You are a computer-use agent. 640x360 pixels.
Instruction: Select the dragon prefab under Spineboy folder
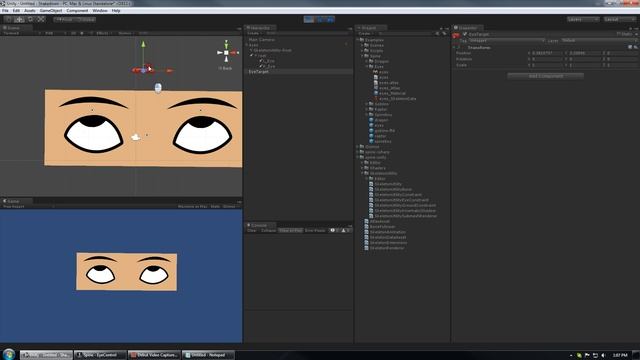[381, 120]
